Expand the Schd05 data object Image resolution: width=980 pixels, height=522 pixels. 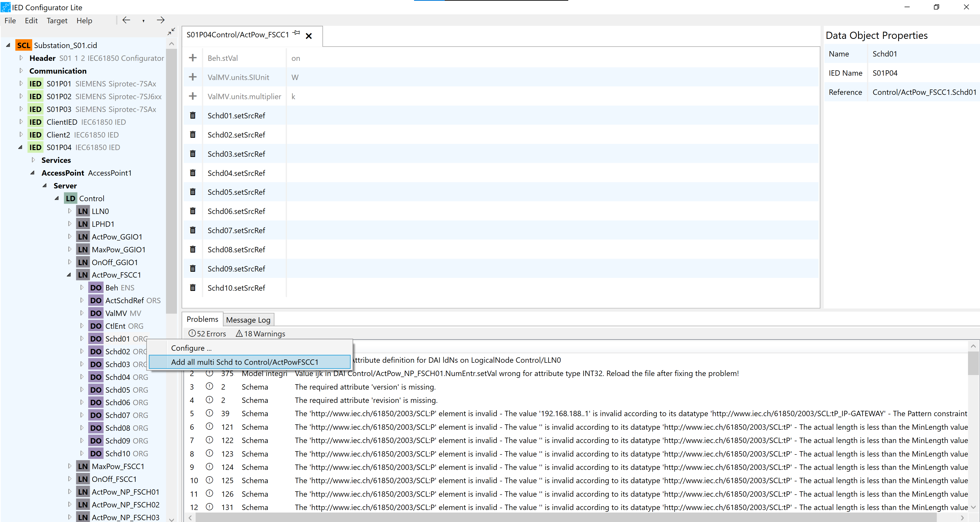[x=82, y=390]
